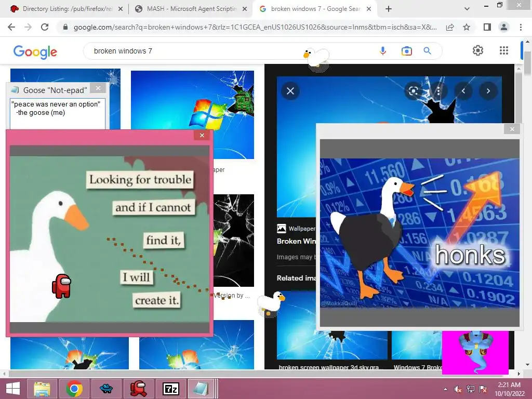Open the Windows Start menu
This screenshot has width=532, height=399.
(x=13, y=389)
